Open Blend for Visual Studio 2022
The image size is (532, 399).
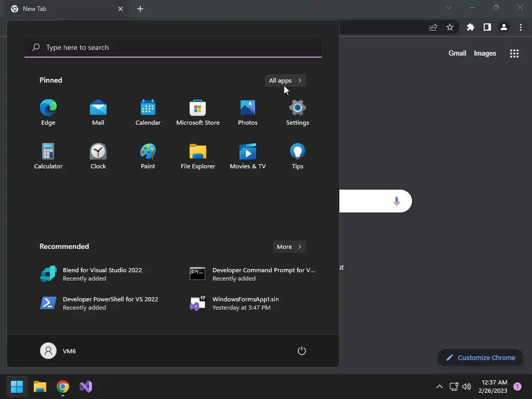98,274
